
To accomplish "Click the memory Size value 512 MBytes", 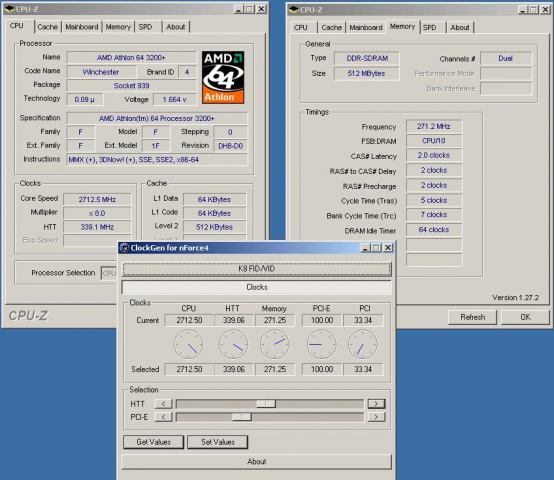I will click(x=367, y=73).
